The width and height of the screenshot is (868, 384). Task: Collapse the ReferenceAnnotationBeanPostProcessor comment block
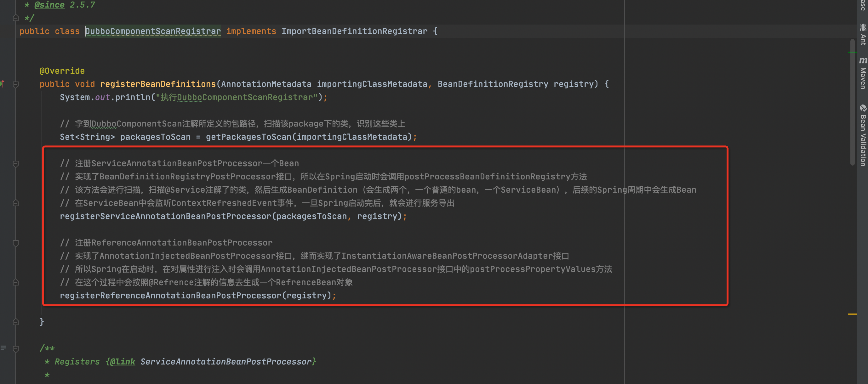click(15, 243)
